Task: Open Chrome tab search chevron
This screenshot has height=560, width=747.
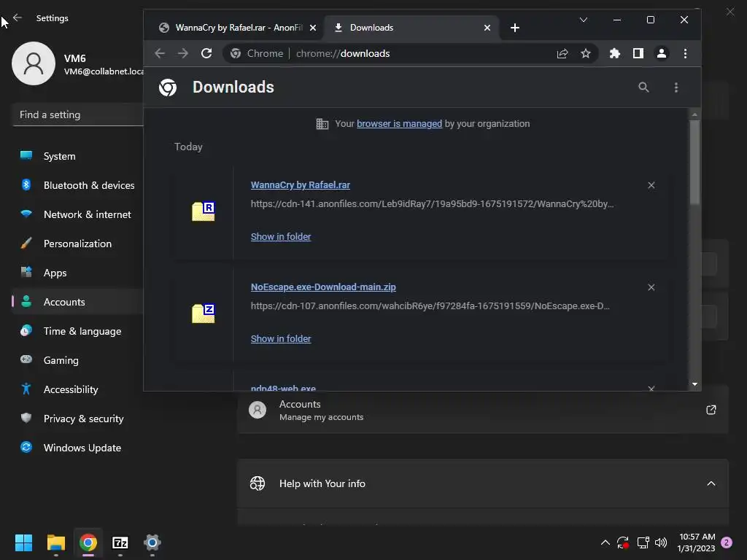Action: click(x=584, y=20)
